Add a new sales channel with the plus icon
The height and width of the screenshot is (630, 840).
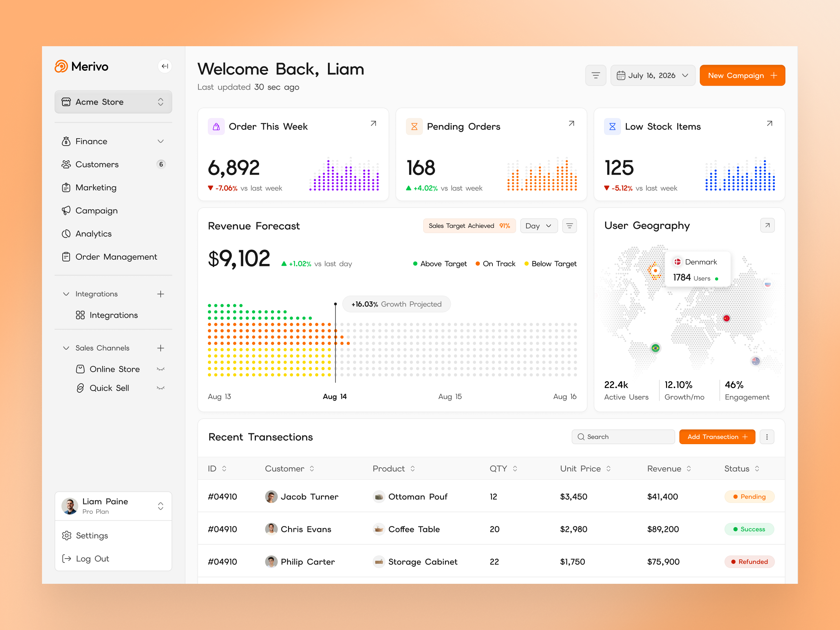[161, 348]
